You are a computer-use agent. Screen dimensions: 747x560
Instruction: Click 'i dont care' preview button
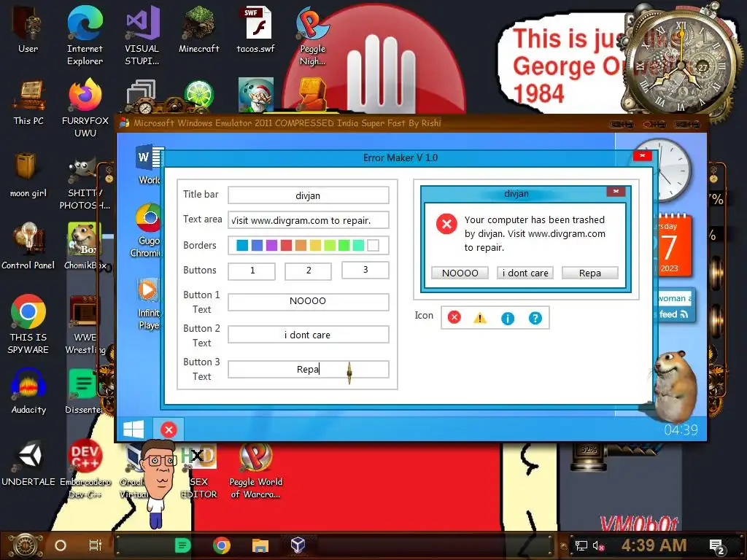[525, 273]
